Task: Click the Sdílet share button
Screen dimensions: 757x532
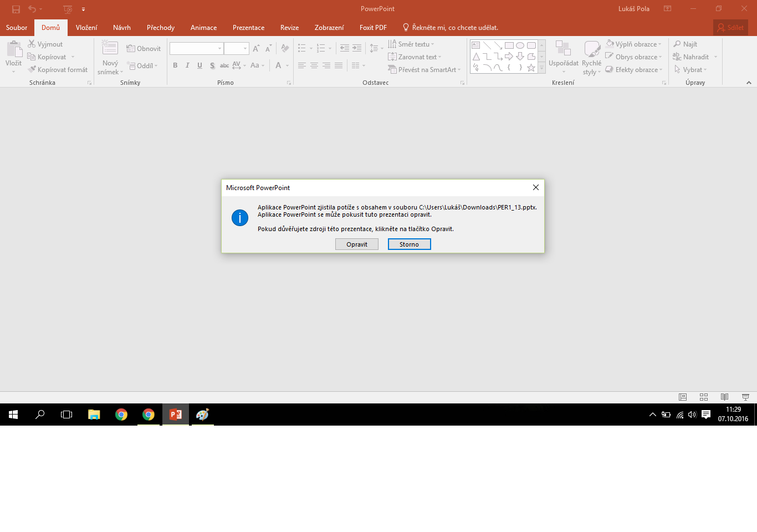Action: point(730,28)
